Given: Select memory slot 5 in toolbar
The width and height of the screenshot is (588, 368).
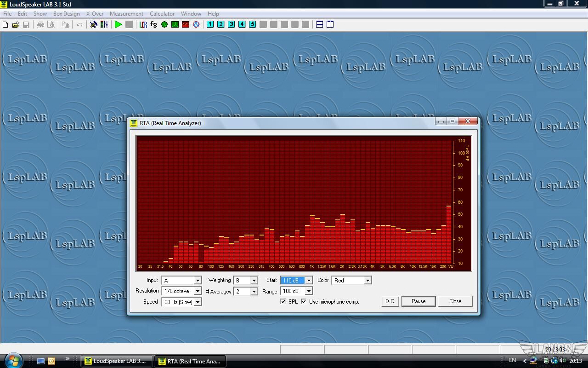Looking at the screenshot, I should (253, 24).
